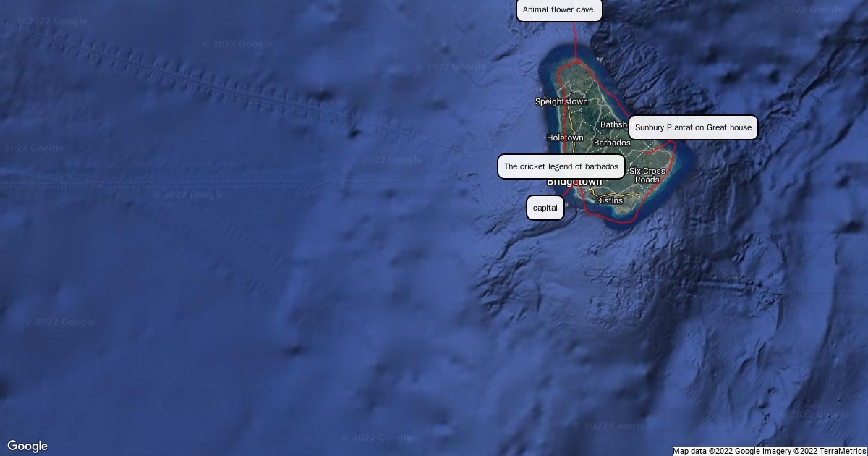868x456 pixels.
Task: Open the "Animal flower cave." callout
Action: (559, 10)
